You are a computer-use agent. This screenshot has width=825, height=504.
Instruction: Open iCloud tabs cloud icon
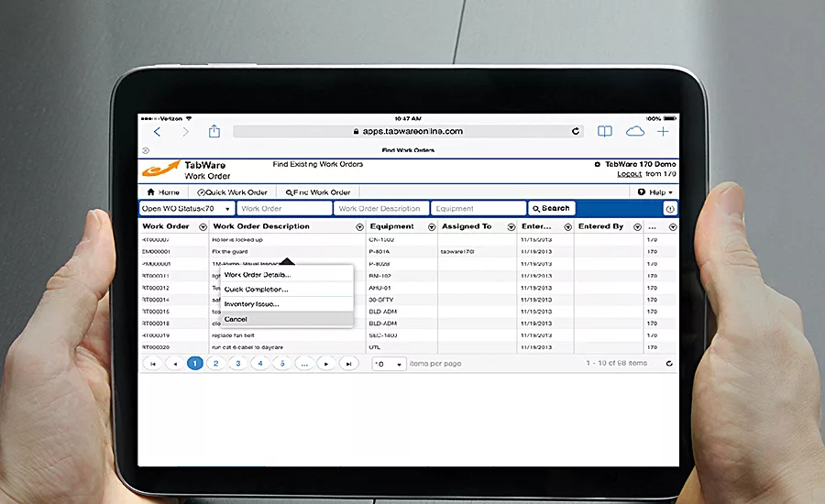(635, 131)
